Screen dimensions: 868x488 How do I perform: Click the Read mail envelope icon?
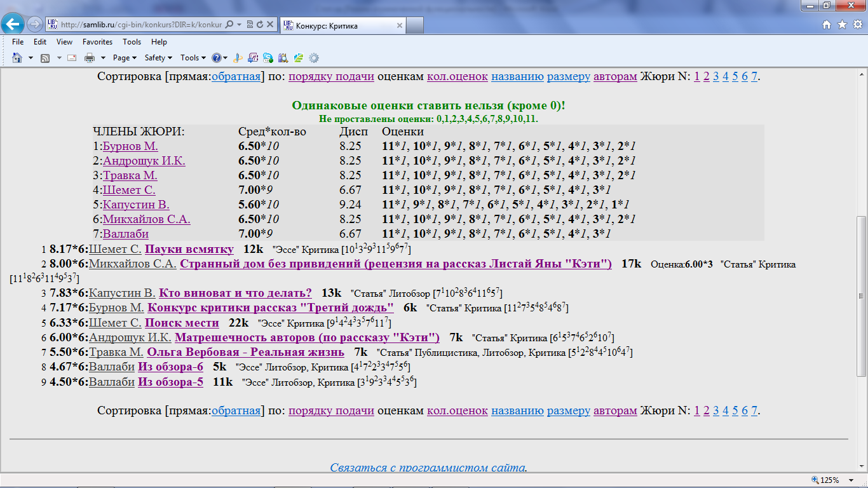click(x=72, y=58)
